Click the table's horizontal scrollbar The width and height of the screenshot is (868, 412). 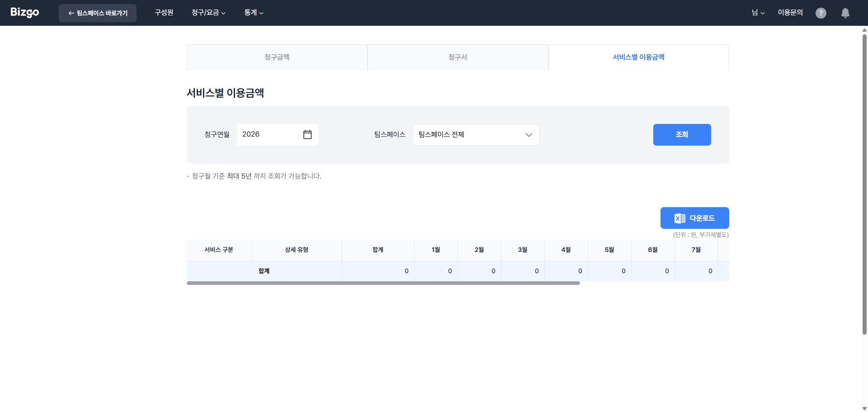383,283
